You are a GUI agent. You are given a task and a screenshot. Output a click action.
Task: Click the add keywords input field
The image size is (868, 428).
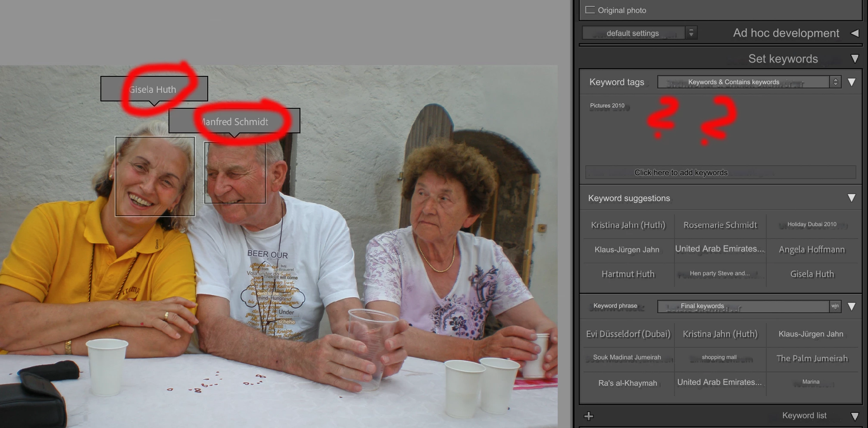point(720,173)
